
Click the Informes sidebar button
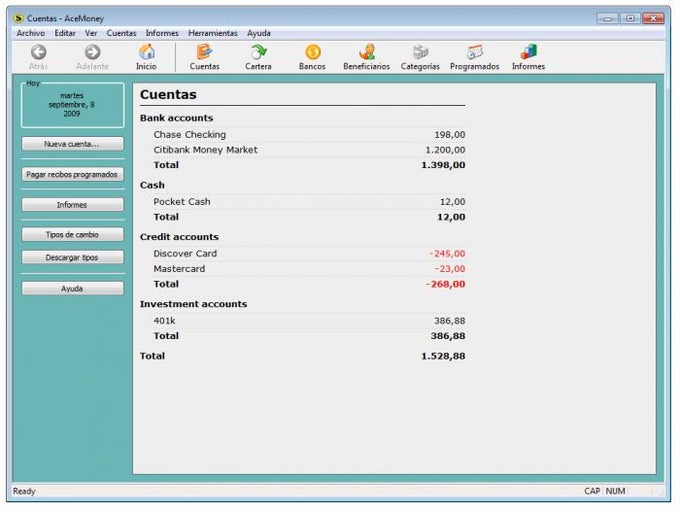(x=72, y=205)
